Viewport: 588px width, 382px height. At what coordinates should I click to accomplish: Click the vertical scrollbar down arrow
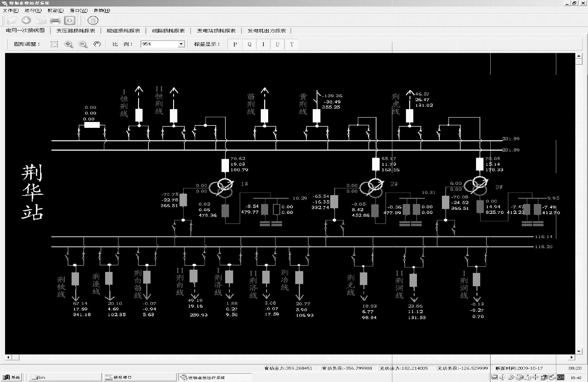point(579,351)
